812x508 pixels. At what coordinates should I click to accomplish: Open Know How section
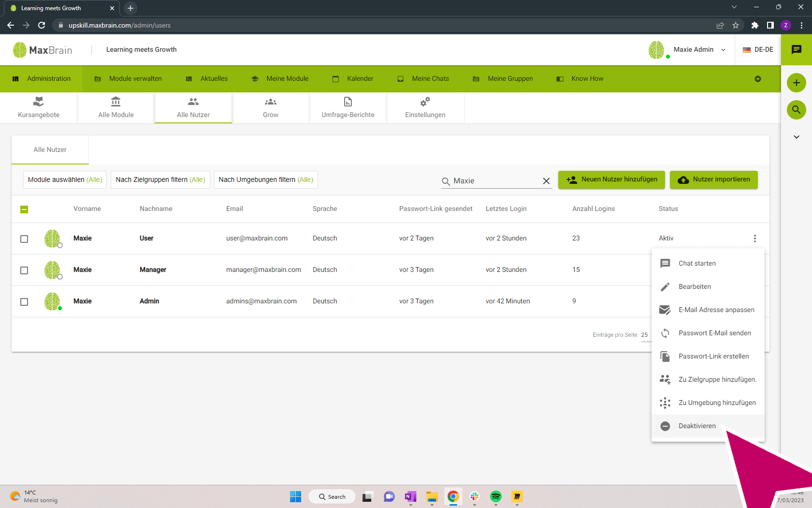pos(580,79)
